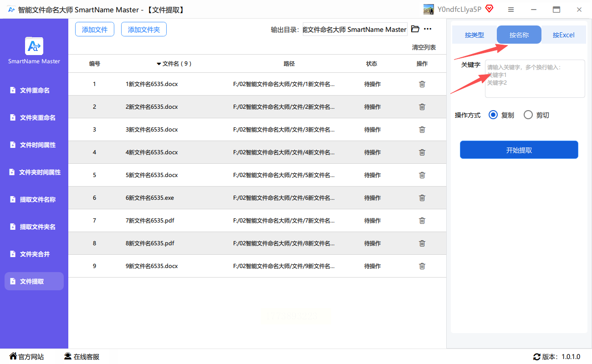Open the hamburger menu in title bar
Image resolution: width=592 pixels, height=364 pixels.
(x=511, y=10)
